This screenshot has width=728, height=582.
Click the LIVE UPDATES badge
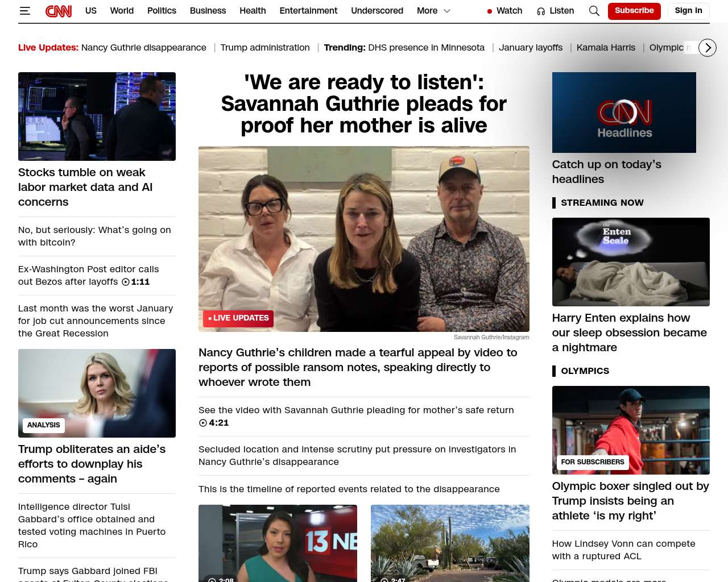238,318
